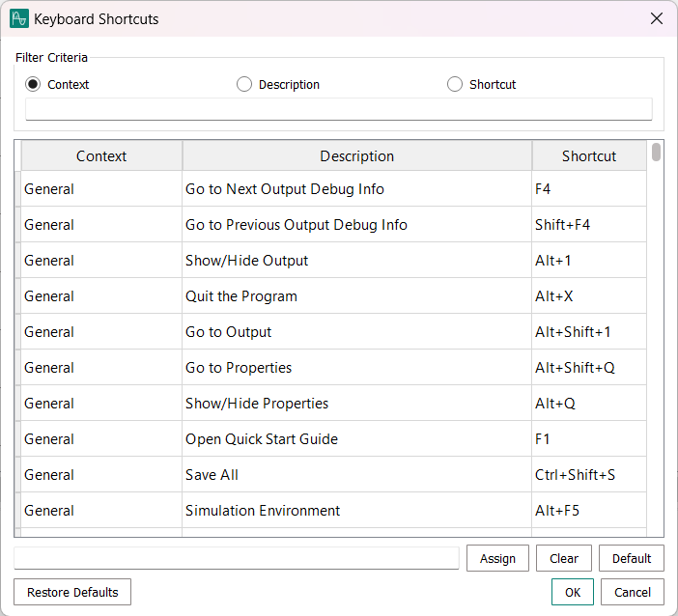Click the shortcut key entry field
678x616 pixels.
pos(237,558)
